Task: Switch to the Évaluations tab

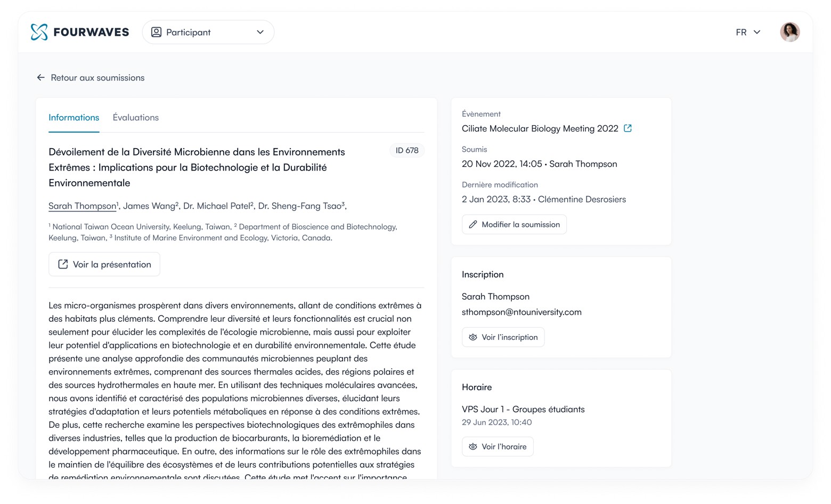Action: (135, 118)
